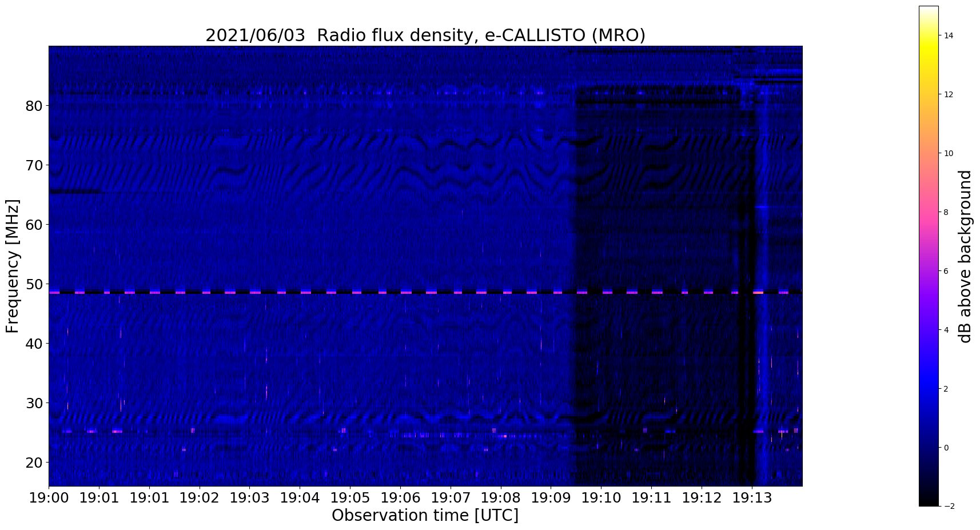Click the 19:06 time tick label
Image resolution: width=980 pixels, height=530 pixels.
tap(400, 497)
